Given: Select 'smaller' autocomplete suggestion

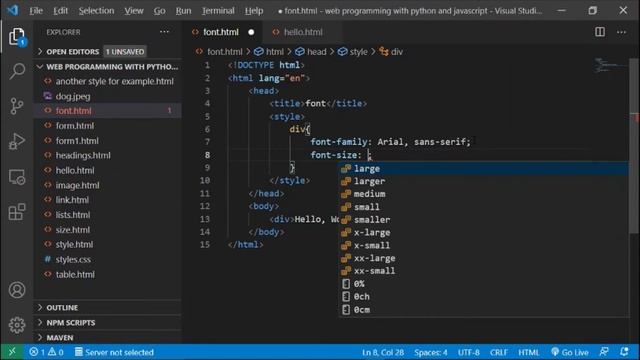Looking at the screenshot, I should click(x=484, y=220).
